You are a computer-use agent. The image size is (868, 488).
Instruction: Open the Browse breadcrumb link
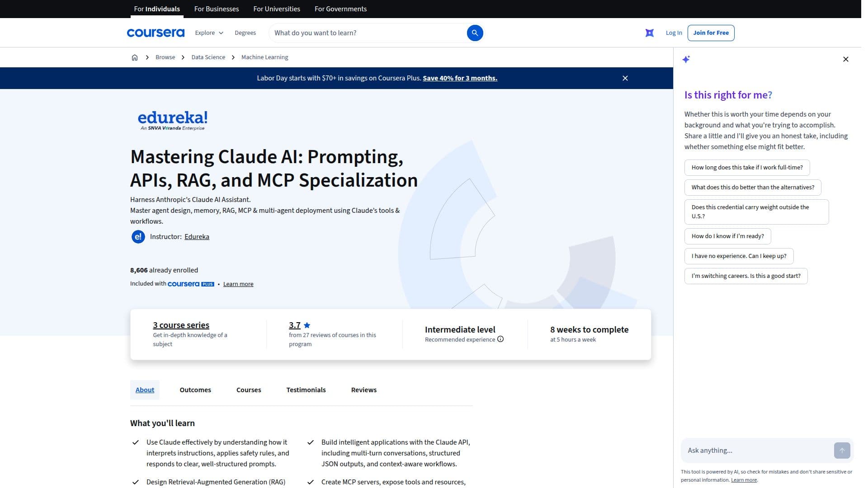[165, 57]
